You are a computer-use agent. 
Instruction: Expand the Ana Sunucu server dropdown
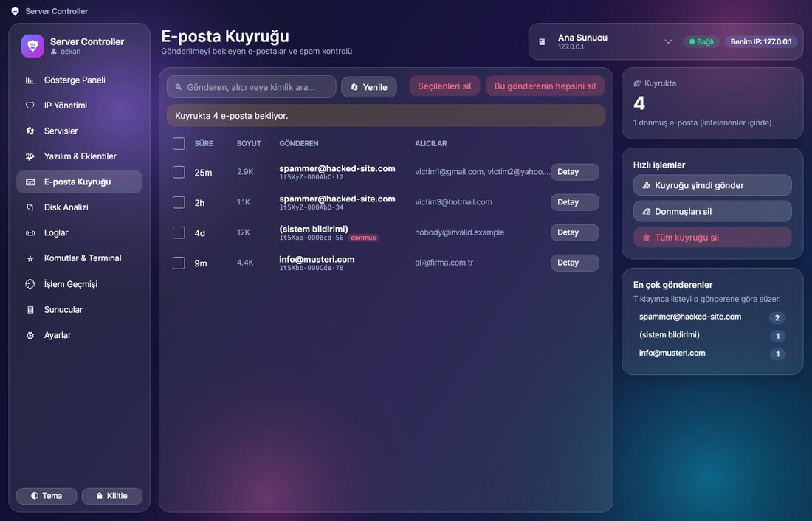coord(668,41)
